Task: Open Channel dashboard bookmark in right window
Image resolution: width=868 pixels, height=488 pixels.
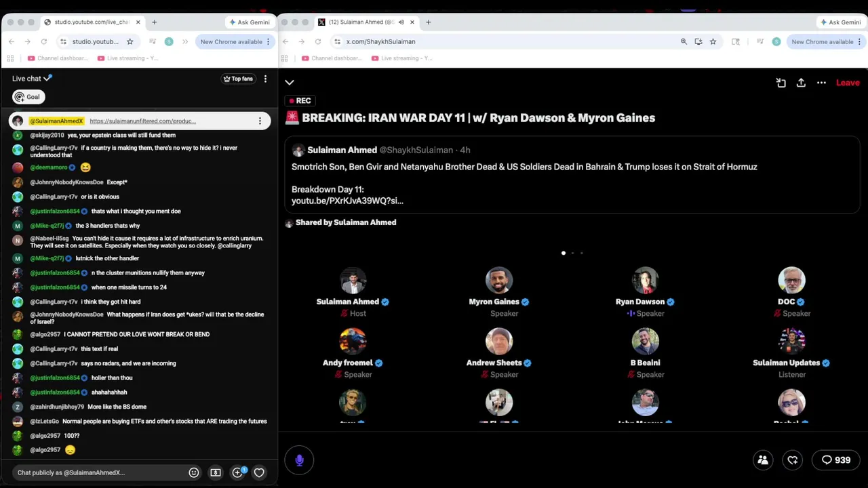Action: pyautogui.click(x=332, y=58)
